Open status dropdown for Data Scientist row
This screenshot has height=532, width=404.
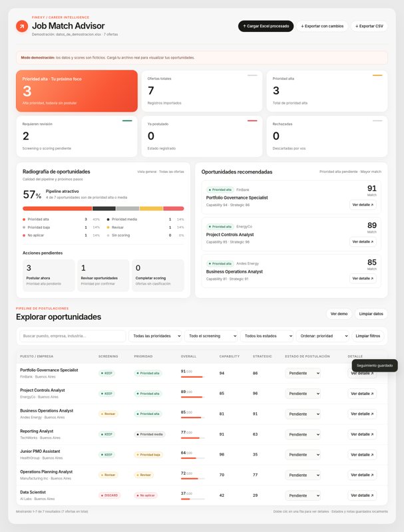[x=303, y=495]
